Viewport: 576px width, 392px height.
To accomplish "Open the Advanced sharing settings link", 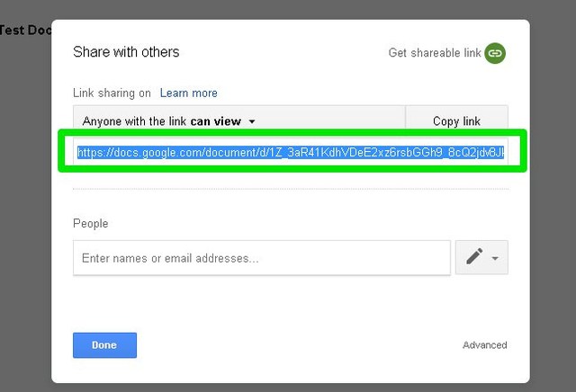I will [484, 345].
